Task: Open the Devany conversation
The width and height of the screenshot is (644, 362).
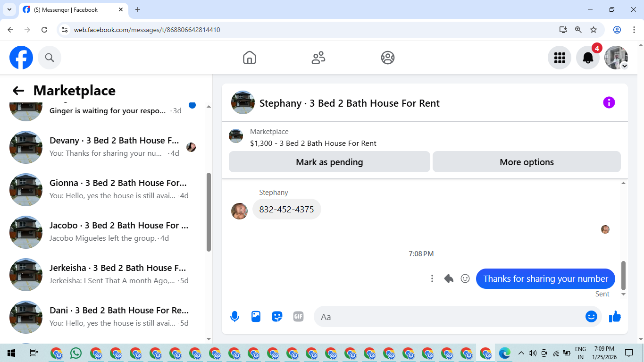Action: 106,147
